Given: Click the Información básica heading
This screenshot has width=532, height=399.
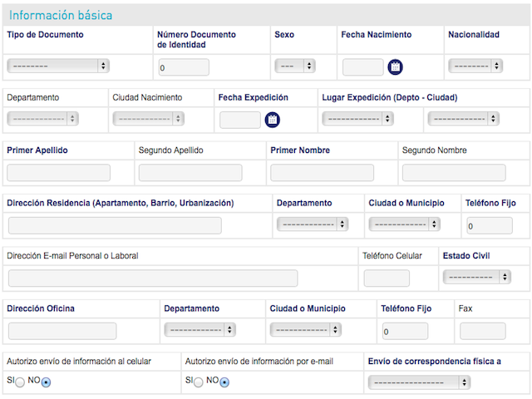Looking at the screenshot, I should (61, 15).
